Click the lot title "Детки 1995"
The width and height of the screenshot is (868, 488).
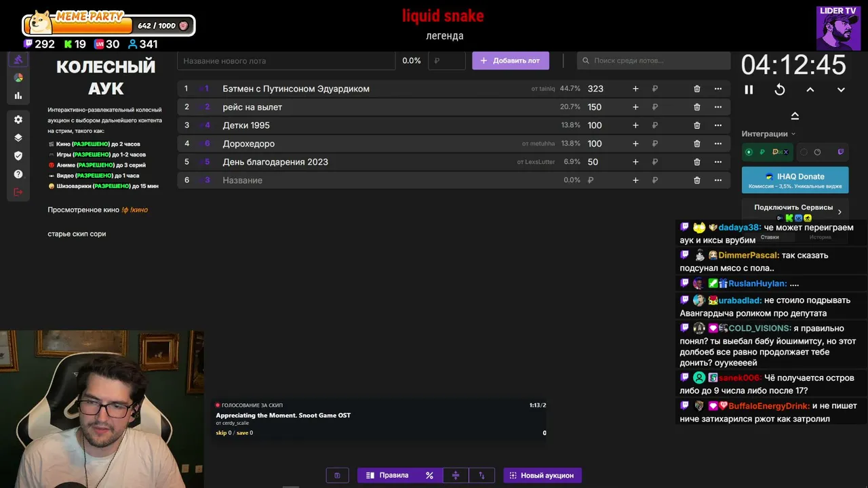click(x=246, y=125)
